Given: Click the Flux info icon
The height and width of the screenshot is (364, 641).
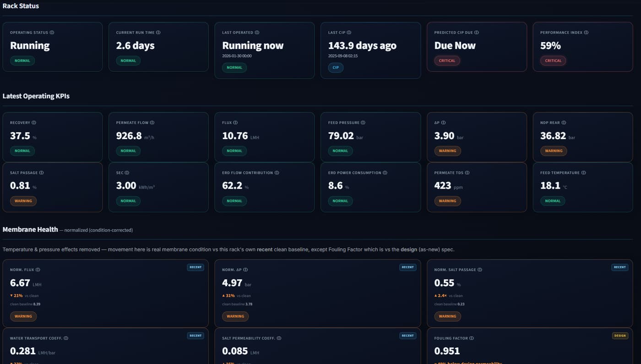Looking at the screenshot, I should [235, 123].
